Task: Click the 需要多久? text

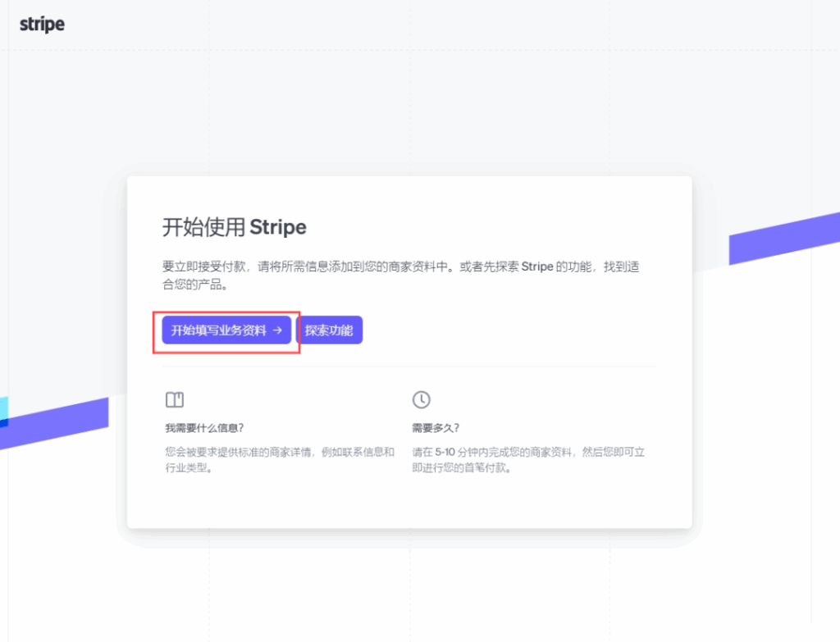Action: point(436,428)
